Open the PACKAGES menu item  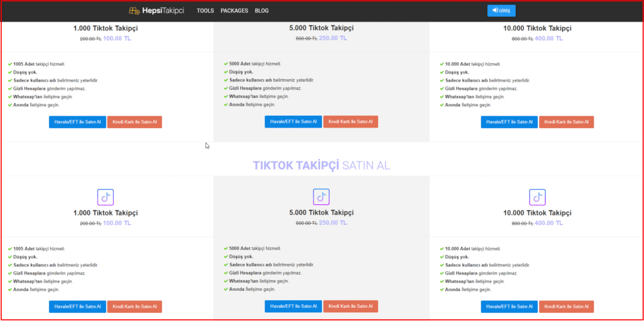(x=235, y=11)
